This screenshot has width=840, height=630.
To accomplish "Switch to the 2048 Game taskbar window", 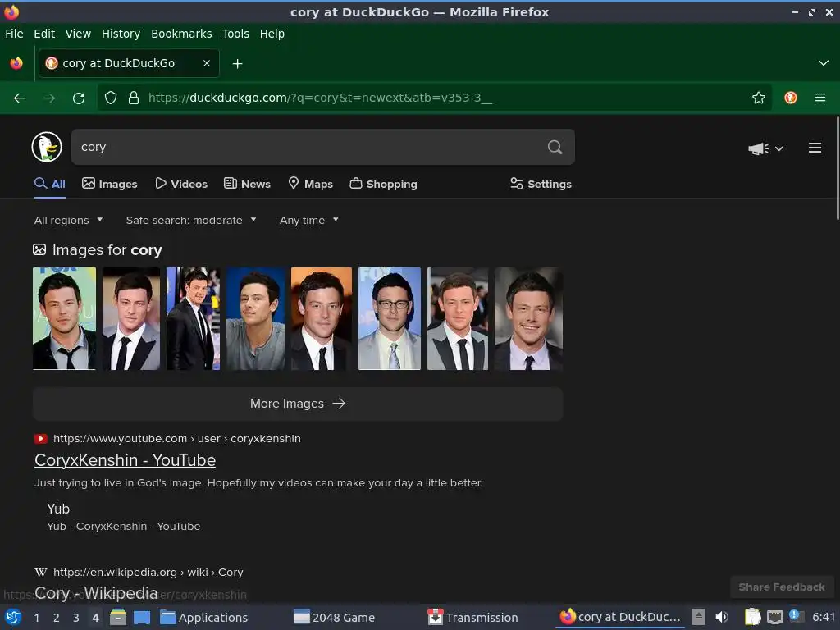I will tap(335, 618).
